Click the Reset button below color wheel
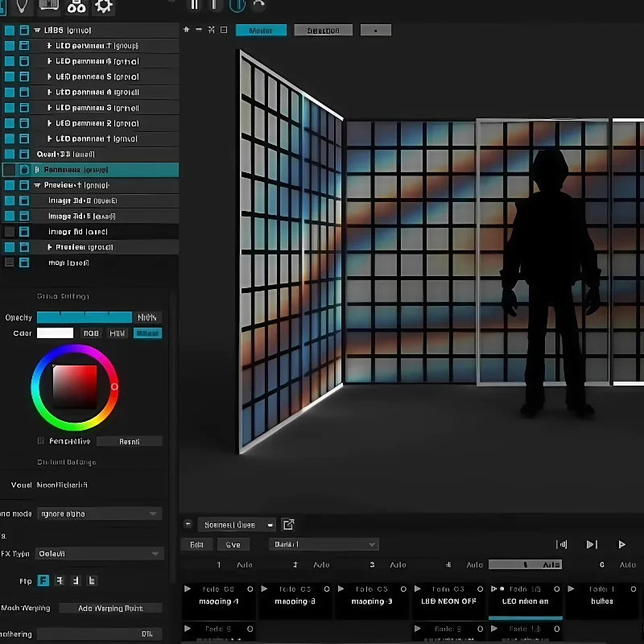644x644 pixels. point(129,441)
